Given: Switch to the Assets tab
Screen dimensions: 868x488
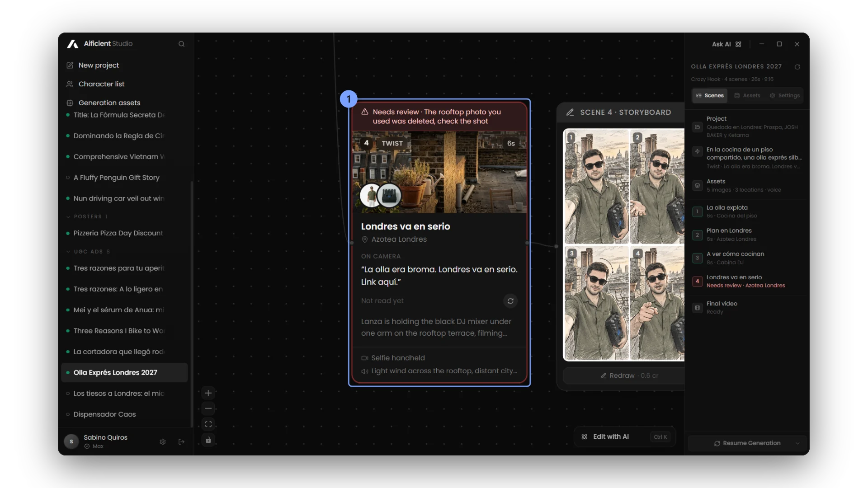Looking at the screenshot, I should pos(747,95).
